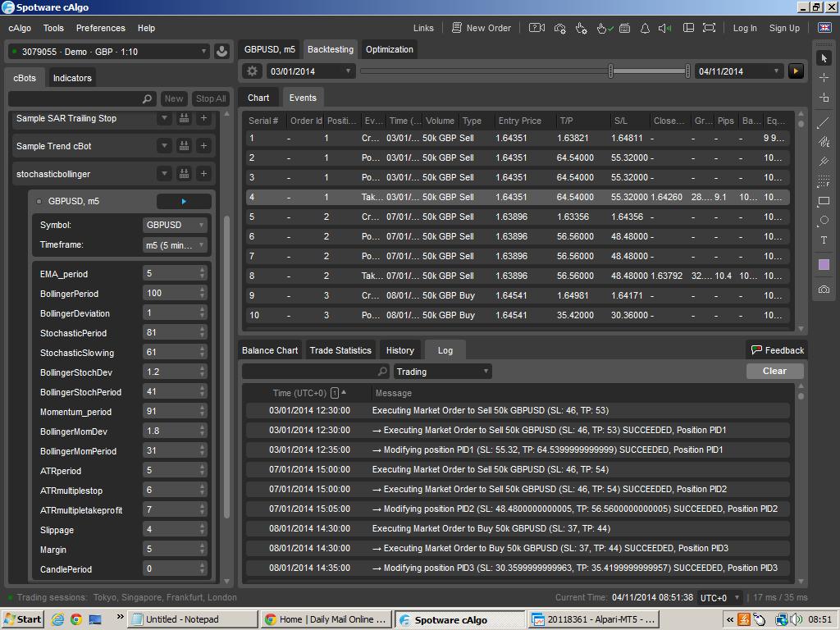The width and height of the screenshot is (840, 630).
Task: Switch to the Trade Statistics tab
Action: coord(340,350)
